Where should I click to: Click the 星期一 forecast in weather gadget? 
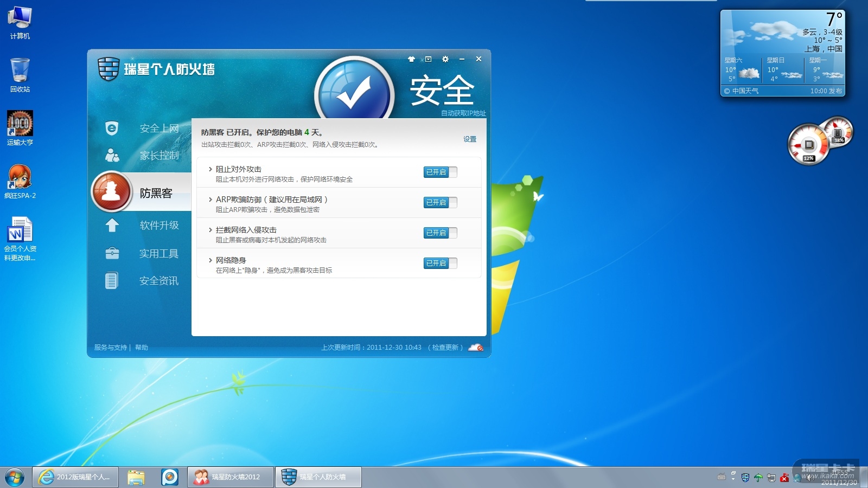tap(825, 69)
